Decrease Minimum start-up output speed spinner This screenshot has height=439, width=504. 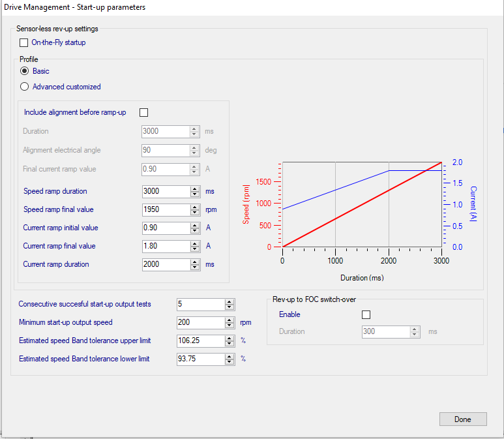coord(229,325)
